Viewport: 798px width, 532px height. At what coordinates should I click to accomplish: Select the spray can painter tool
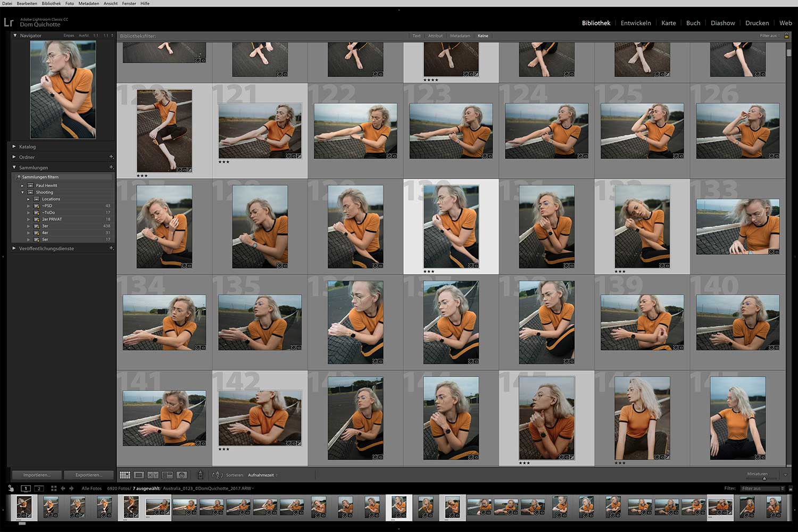pyautogui.click(x=201, y=475)
